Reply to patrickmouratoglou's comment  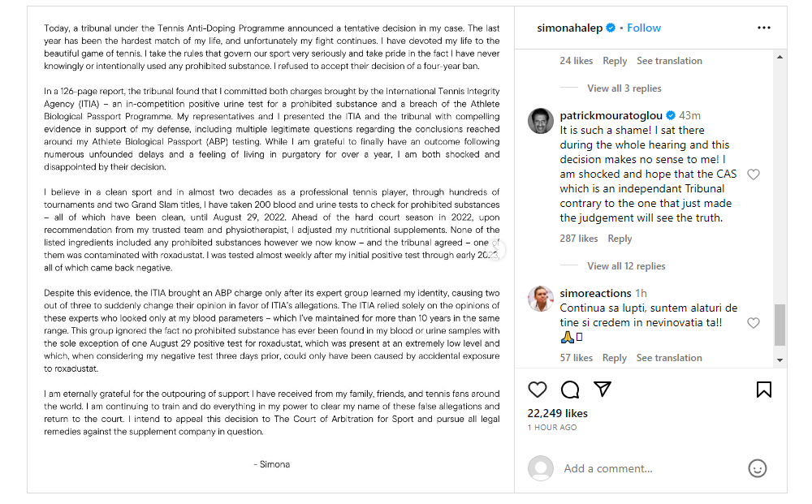click(x=620, y=239)
